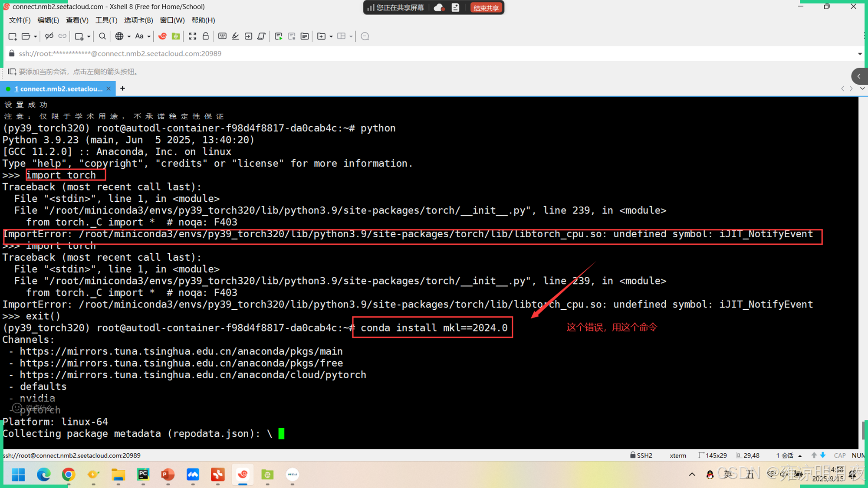Click the terminal vertical scrollbar
The width and height of the screenshot is (868, 488).
(x=863, y=429)
